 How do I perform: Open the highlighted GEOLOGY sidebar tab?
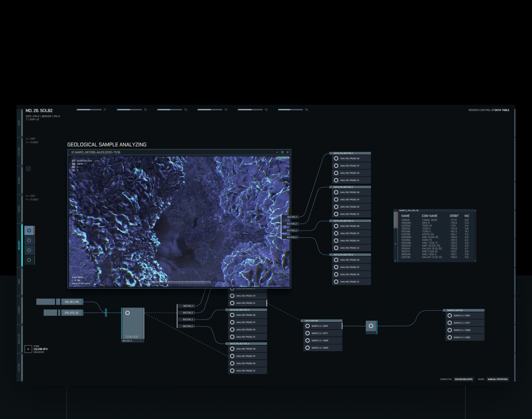pyautogui.click(x=19, y=245)
